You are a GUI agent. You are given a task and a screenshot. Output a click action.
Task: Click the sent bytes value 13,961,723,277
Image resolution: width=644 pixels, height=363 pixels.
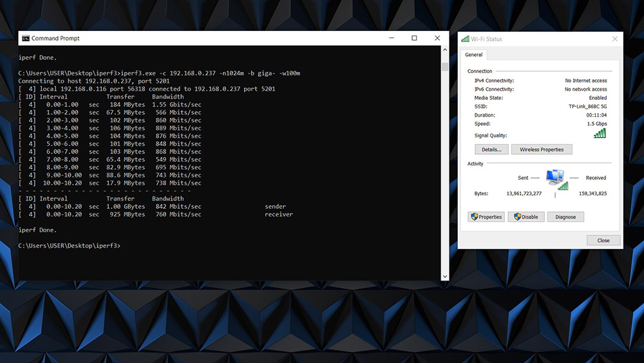pos(524,193)
